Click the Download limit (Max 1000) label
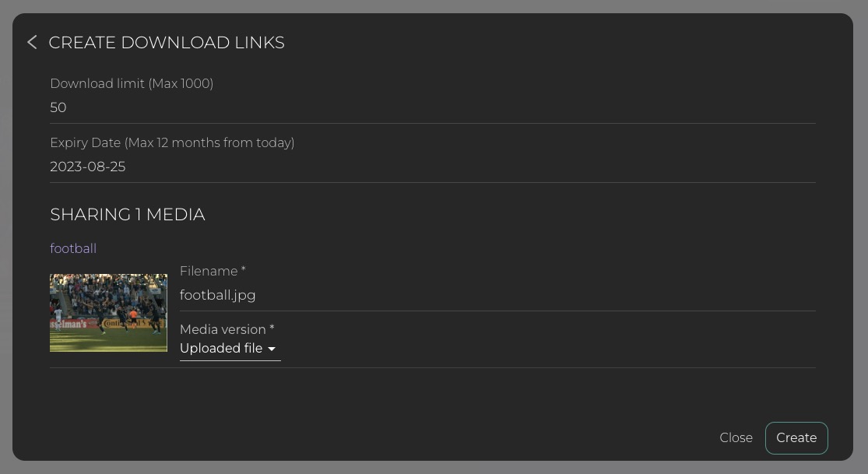The image size is (868, 474). click(132, 83)
